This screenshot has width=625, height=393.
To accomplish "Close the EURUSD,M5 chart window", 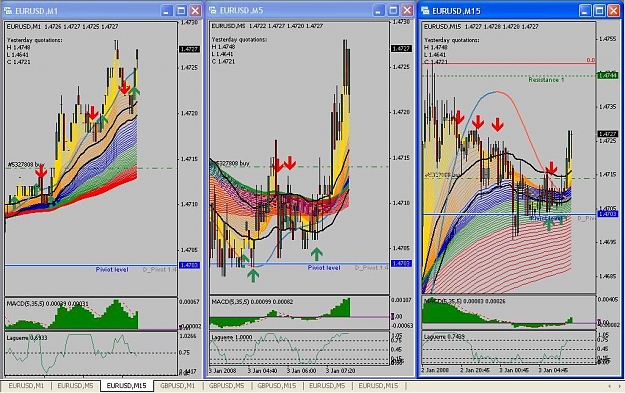I will point(407,10).
